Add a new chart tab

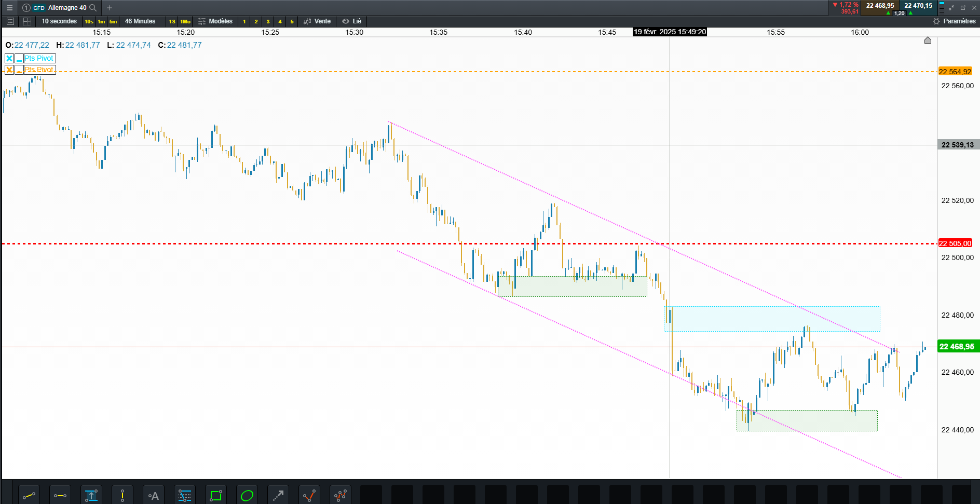(x=110, y=8)
